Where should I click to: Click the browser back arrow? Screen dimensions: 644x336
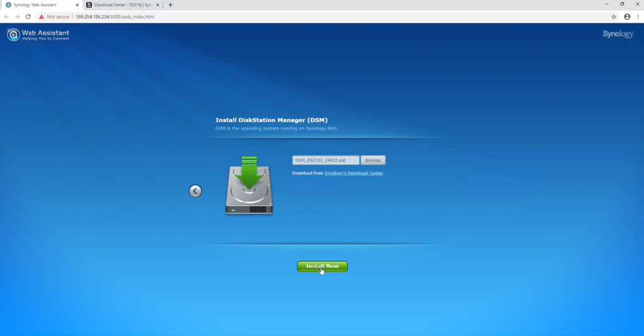(x=6, y=17)
